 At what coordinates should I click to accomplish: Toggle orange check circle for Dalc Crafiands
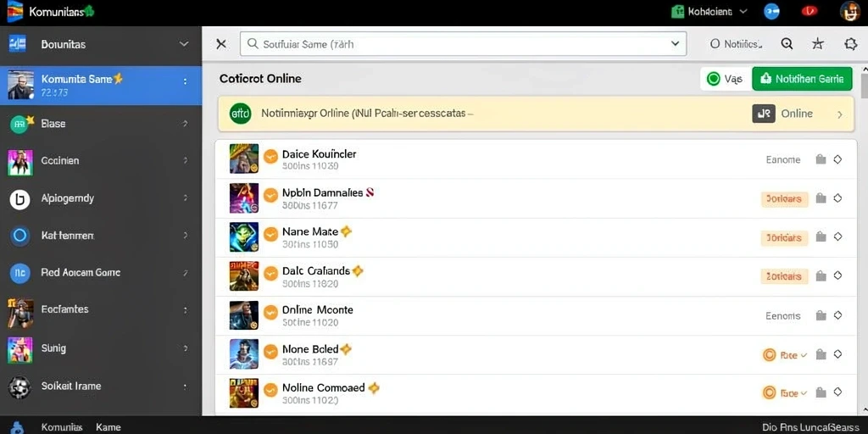270,274
